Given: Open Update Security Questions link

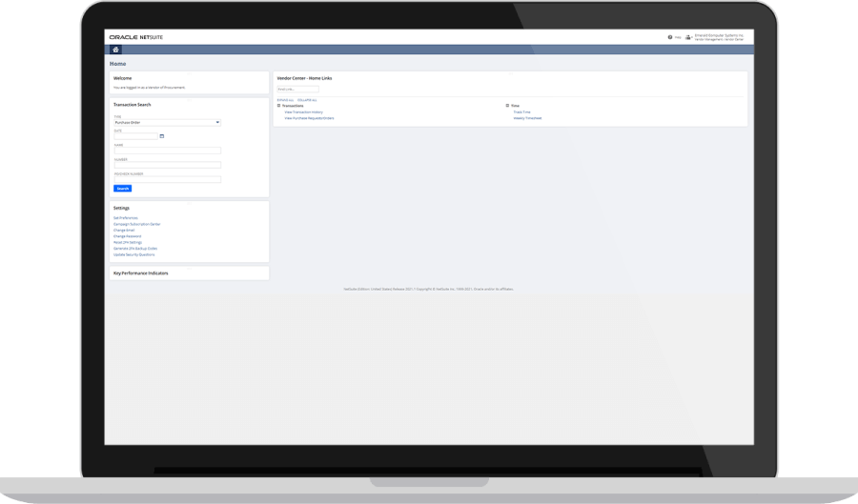Looking at the screenshot, I should click(134, 254).
